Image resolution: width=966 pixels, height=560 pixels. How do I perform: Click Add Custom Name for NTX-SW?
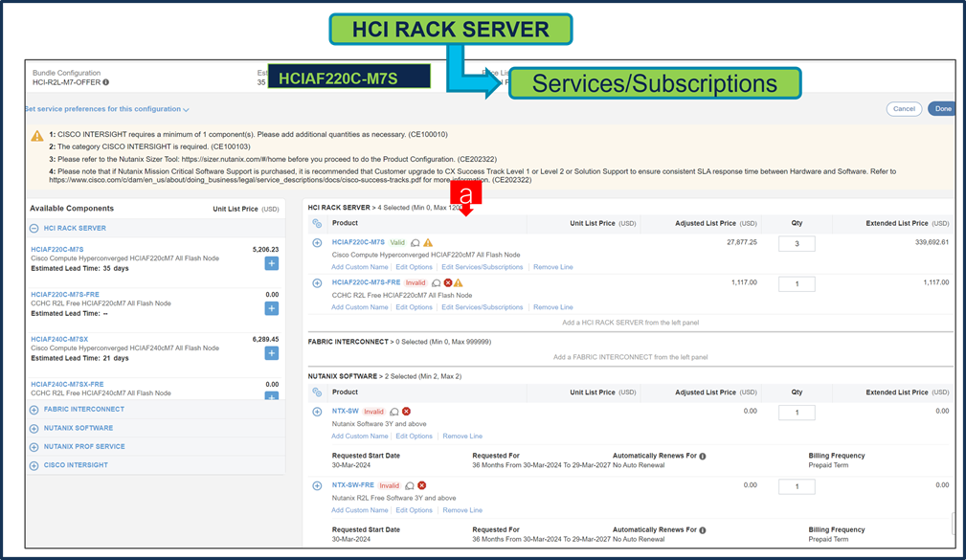pos(360,437)
